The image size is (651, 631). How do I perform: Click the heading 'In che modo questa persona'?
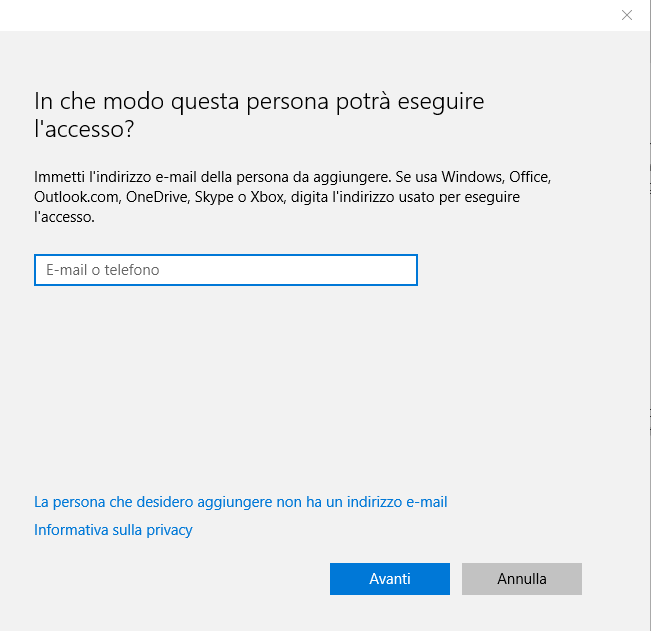[259, 101]
